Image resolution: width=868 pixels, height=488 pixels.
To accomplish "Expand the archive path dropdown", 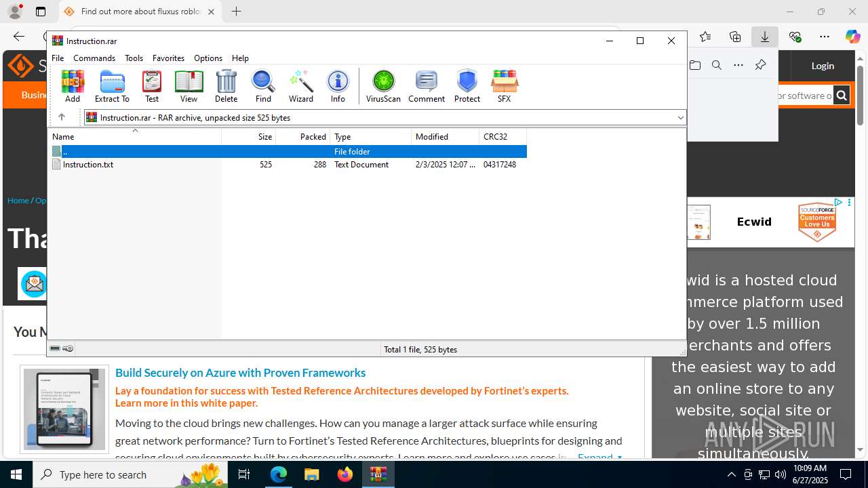I will point(680,117).
